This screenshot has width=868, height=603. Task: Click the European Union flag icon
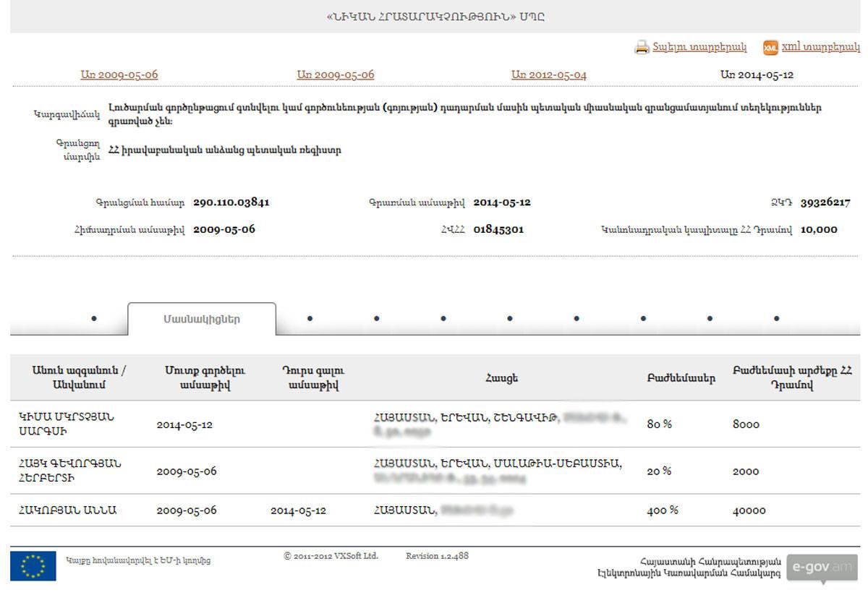click(x=33, y=565)
